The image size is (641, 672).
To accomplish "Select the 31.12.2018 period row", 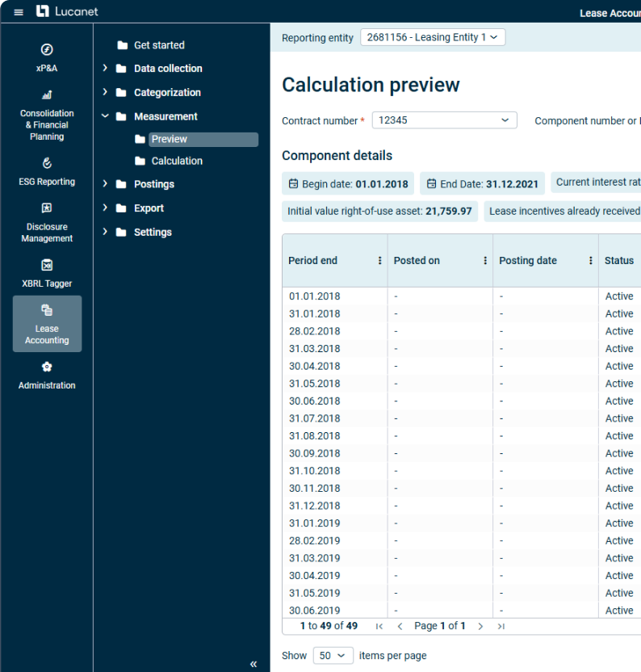I will pyautogui.click(x=315, y=506).
